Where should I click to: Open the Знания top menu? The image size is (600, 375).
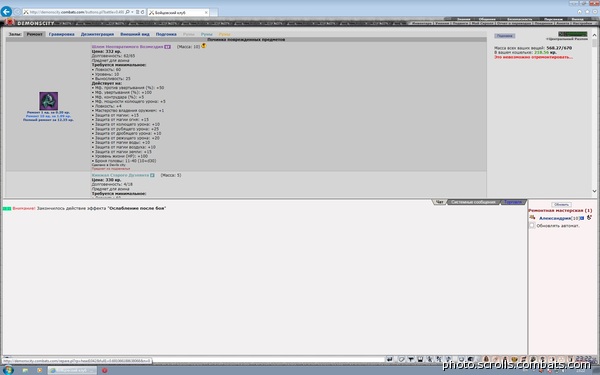tap(463, 19)
